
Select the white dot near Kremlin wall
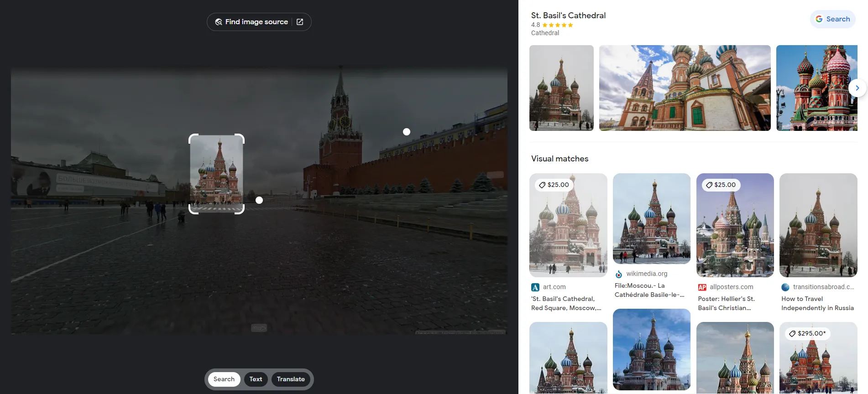pyautogui.click(x=407, y=132)
